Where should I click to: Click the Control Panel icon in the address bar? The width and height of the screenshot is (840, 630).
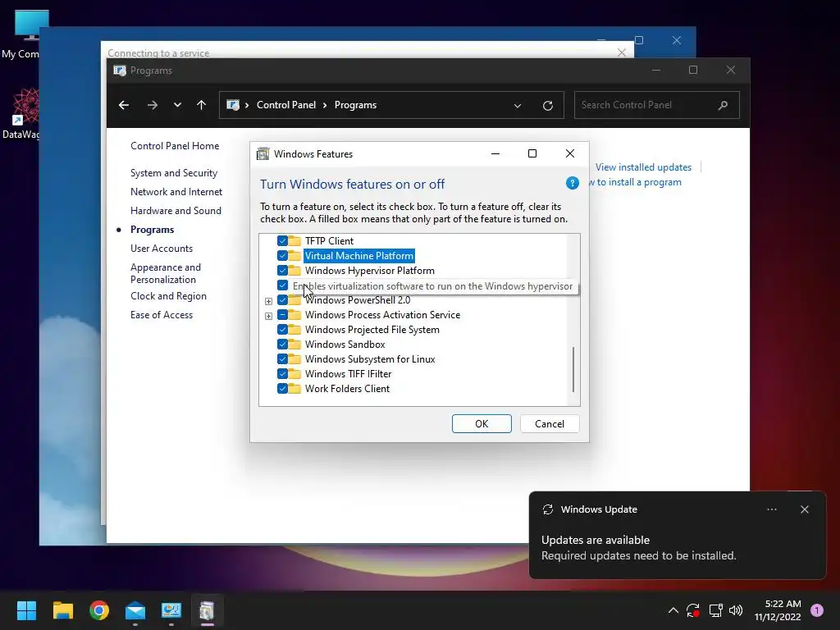tap(232, 105)
